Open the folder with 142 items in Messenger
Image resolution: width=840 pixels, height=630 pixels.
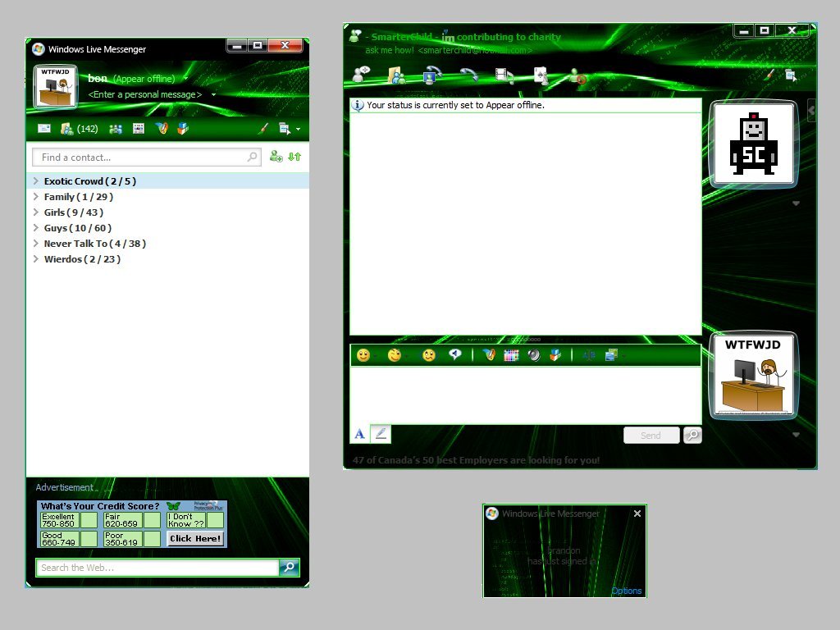79,129
